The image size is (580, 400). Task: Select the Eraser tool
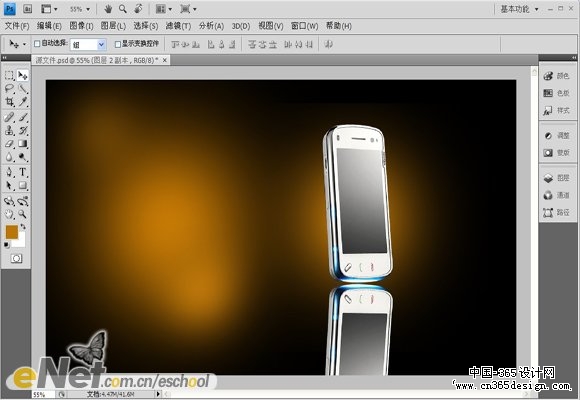[9, 144]
